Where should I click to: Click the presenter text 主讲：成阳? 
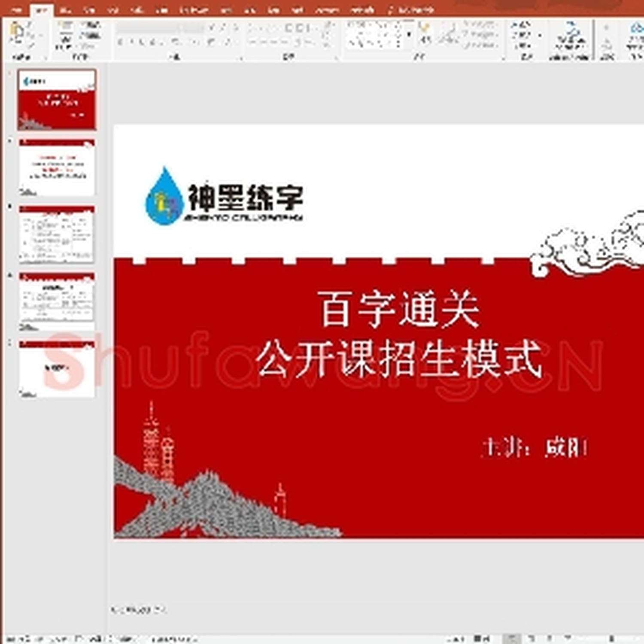point(534,447)
